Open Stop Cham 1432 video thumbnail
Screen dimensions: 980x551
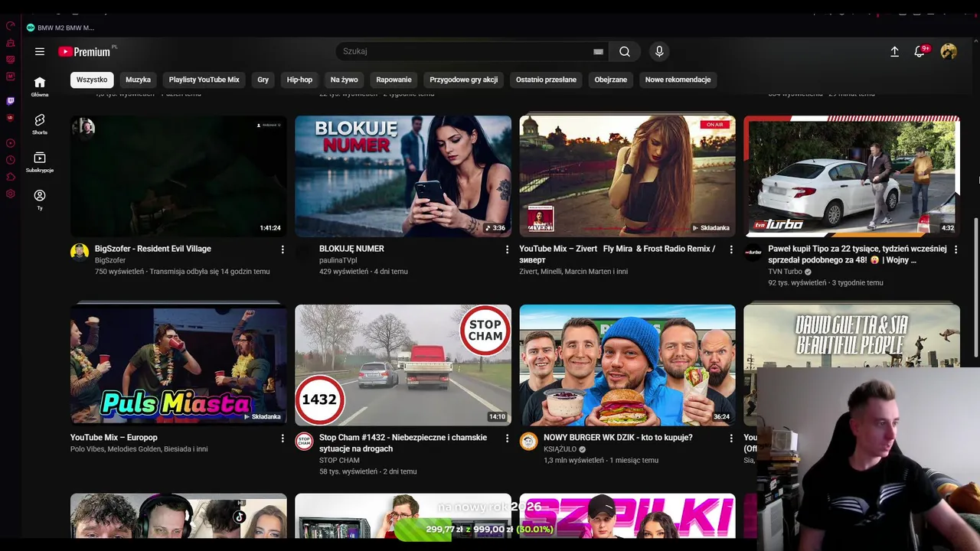[403, 365]
